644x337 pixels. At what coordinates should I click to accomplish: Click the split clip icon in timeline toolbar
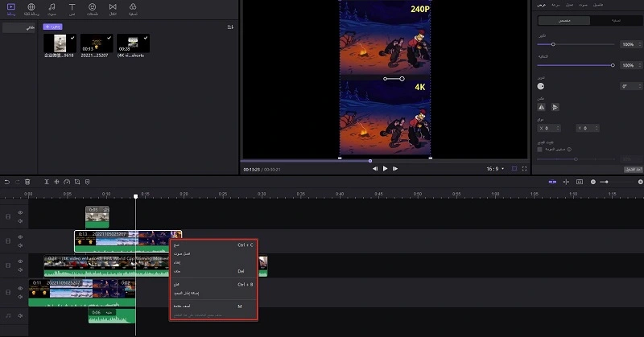pos(47,182)
